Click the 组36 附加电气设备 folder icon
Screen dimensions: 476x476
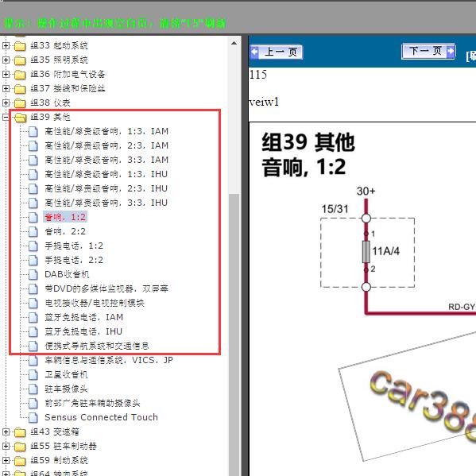coord(20,75)
